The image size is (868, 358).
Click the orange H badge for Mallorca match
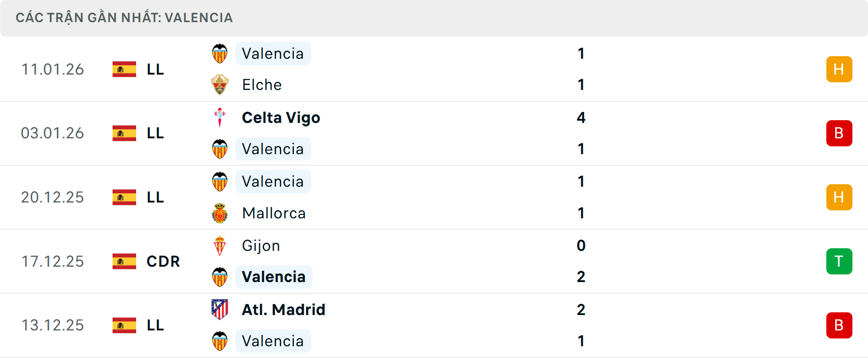coord(839,197)
